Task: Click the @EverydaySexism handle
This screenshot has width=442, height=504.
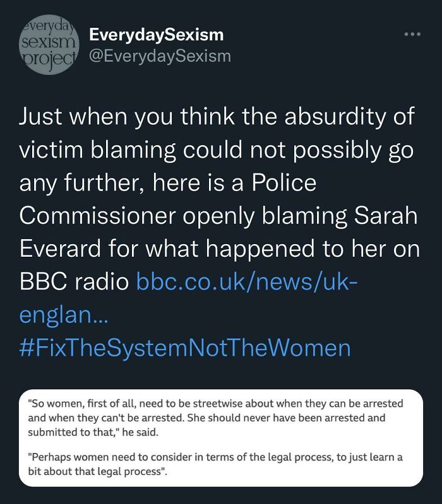Action: click(x=160, y=56)
